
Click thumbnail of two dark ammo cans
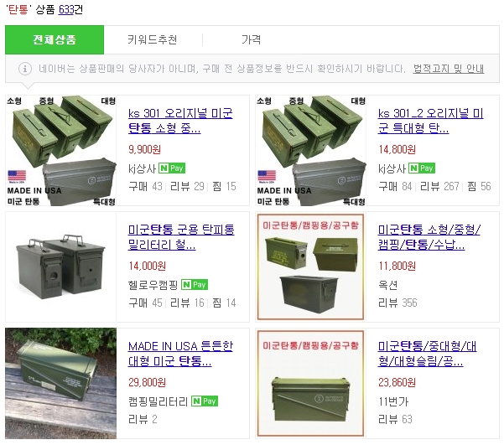coord(60,266)
